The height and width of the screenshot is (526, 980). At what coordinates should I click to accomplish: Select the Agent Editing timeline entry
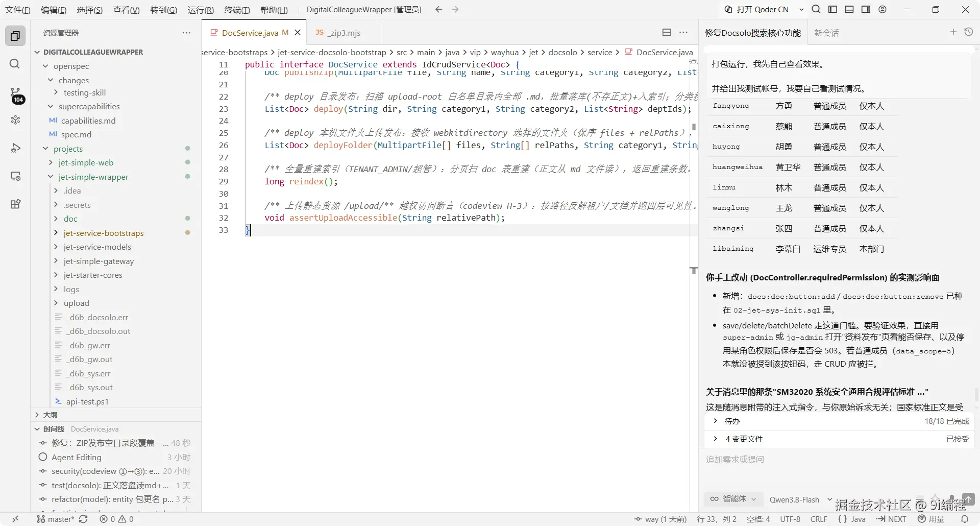point(77,457)
